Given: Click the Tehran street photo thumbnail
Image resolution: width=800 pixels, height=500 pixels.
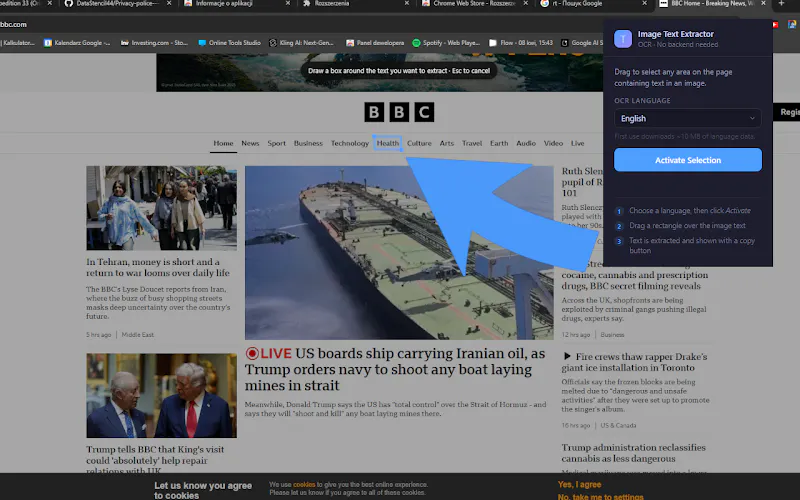Looking at the screenshot, I should pos(161,208).
